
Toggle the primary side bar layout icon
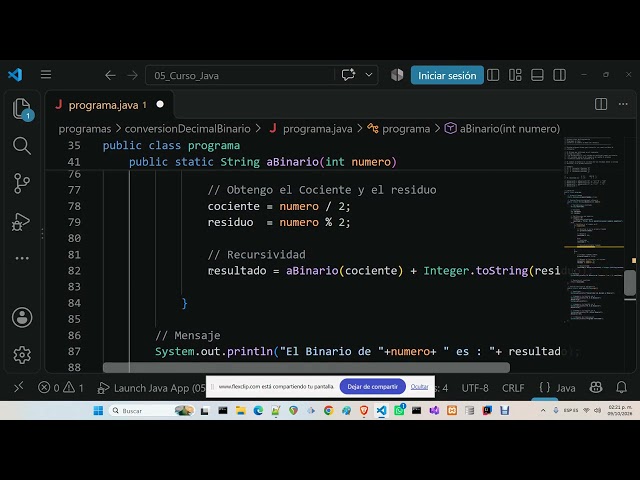493,75
